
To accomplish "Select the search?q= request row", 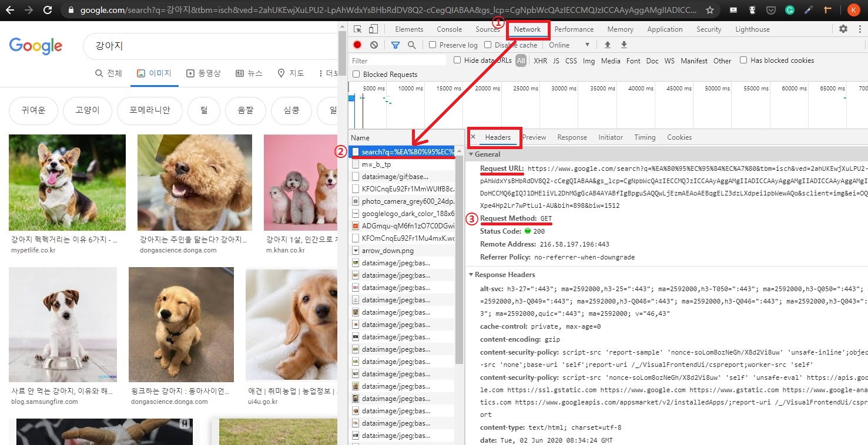I will (x=403, y=152).
